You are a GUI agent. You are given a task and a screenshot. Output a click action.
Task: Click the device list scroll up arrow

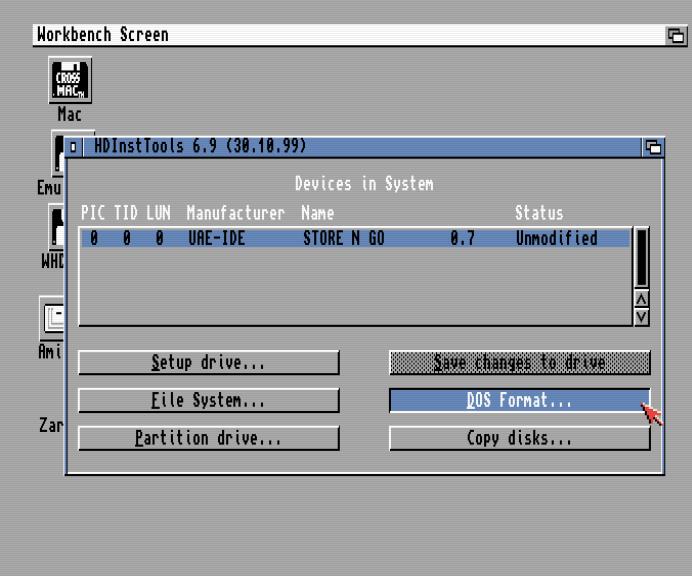(642, 299)
